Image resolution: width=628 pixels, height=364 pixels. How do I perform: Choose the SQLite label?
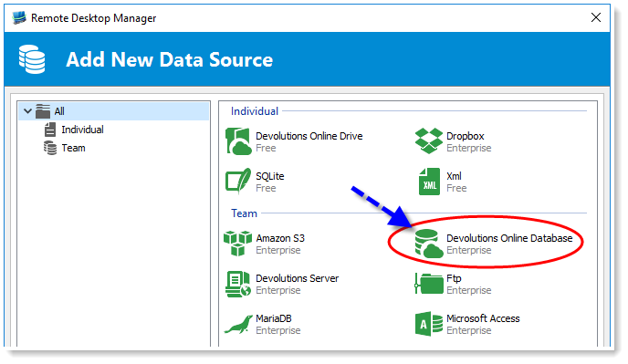pos(270,177)
